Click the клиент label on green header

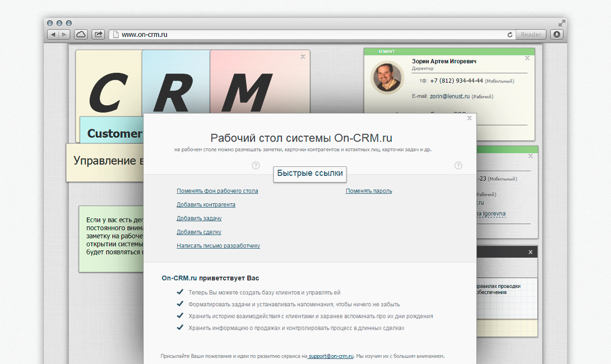[387, 52]
